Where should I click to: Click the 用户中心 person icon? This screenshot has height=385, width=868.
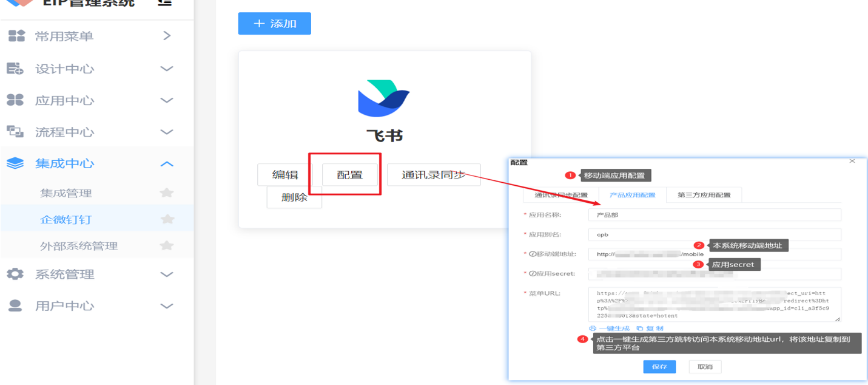[x=15, y=305]
